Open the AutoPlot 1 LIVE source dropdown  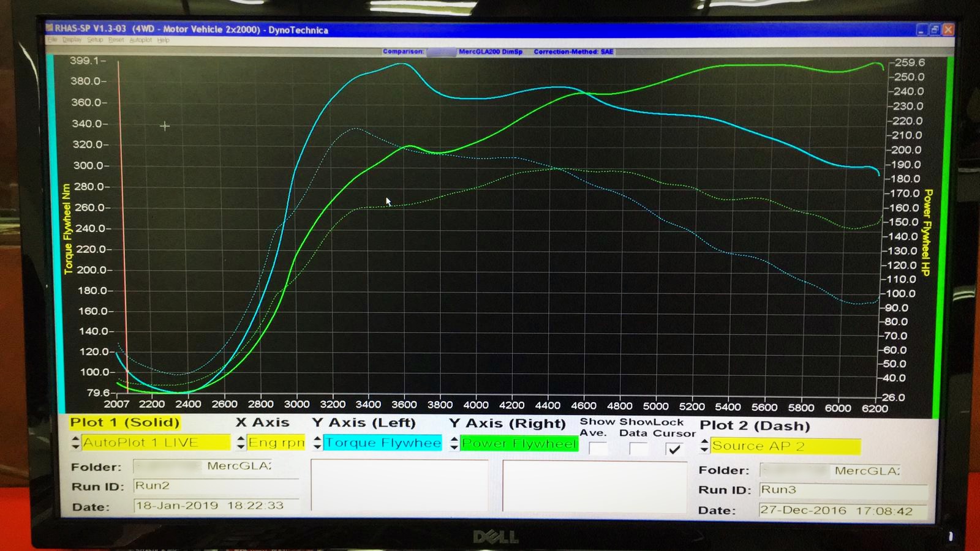click(x=156, y=442)
